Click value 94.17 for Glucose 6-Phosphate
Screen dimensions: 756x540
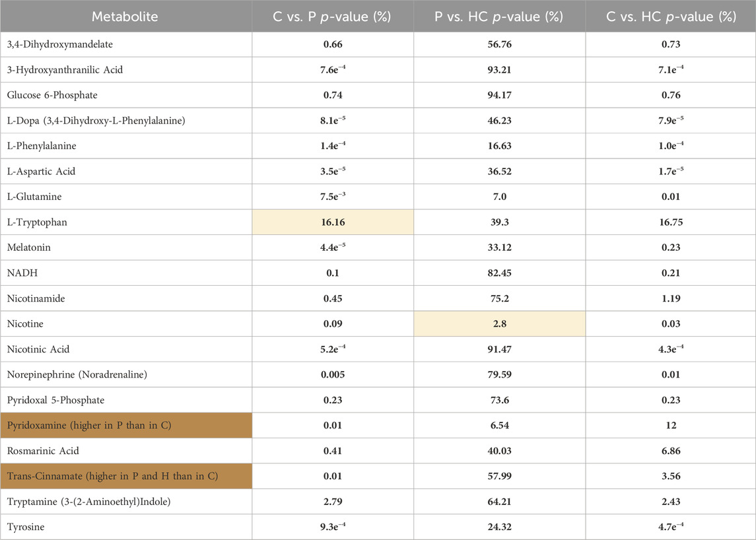[500, 95]
